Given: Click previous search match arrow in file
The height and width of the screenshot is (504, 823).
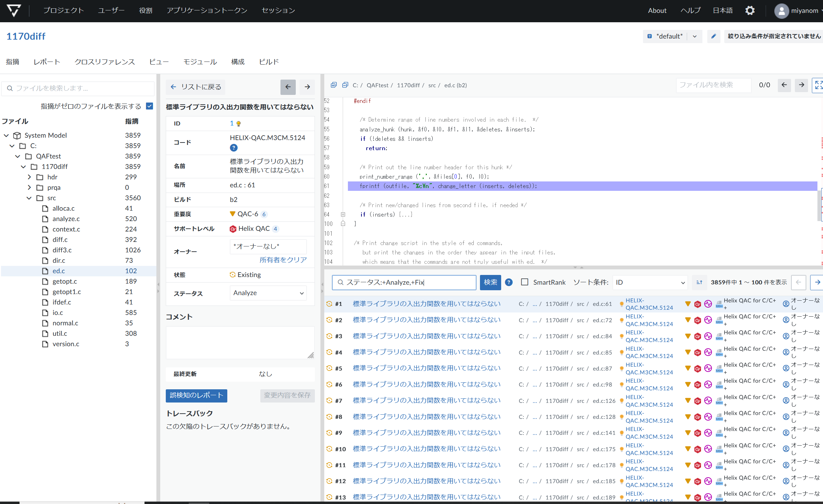Looking at the screenshot, I should [x=784, y=85].
